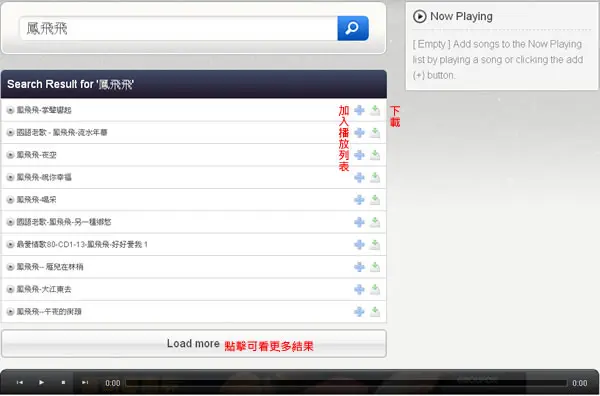Select the title 最愛情歌80-CD1-13-鳳飛飛-好好愛我 1
This screenshot has width=600, height=396.
coord(82,244)
